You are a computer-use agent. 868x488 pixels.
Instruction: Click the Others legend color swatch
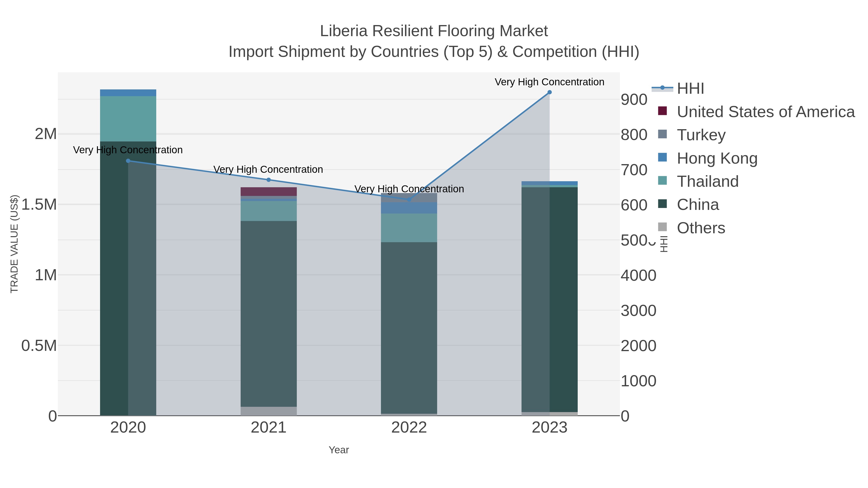pos(663,227)
